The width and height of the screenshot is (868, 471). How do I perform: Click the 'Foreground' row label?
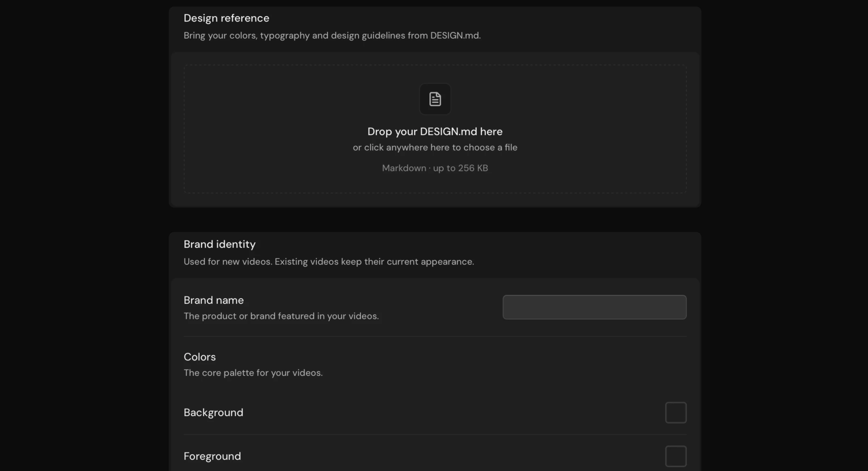[212, 456]
